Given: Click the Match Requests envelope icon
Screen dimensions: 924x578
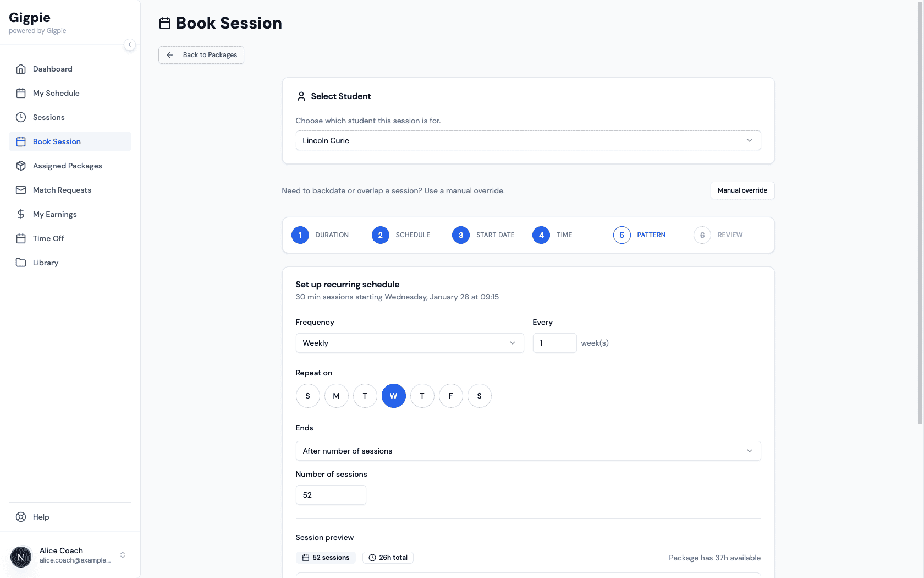Looking at the screenshot, I should [21, 190].
